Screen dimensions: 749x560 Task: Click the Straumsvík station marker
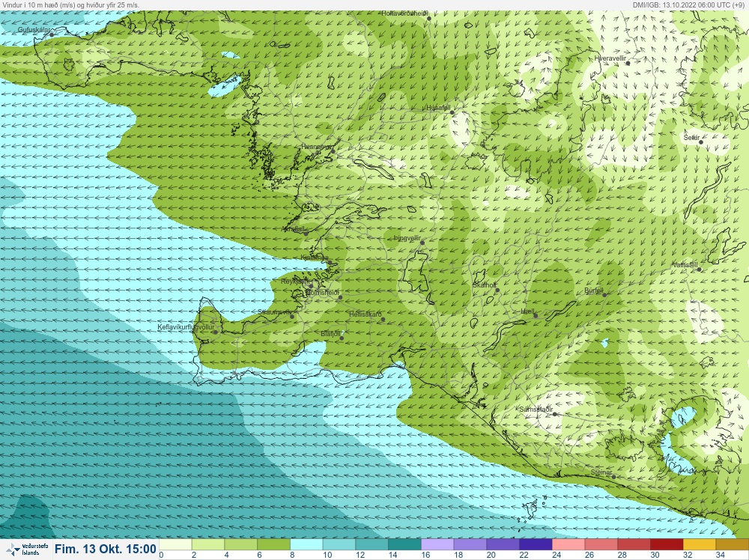point(292,317)
